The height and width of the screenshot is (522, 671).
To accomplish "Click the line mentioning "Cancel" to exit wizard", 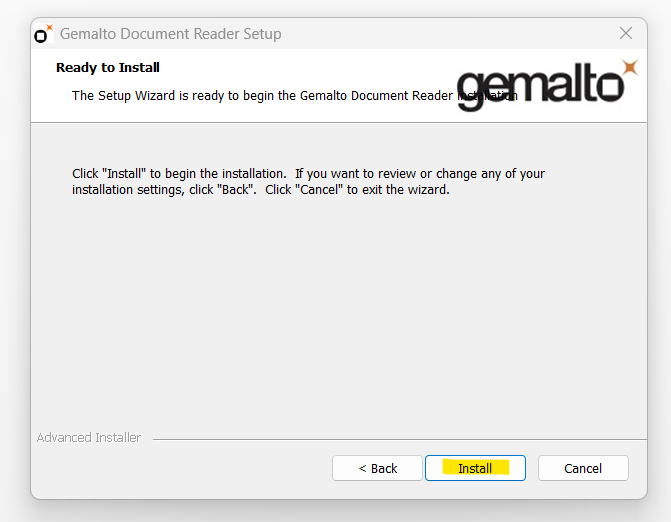I will [x=261, y=190].
